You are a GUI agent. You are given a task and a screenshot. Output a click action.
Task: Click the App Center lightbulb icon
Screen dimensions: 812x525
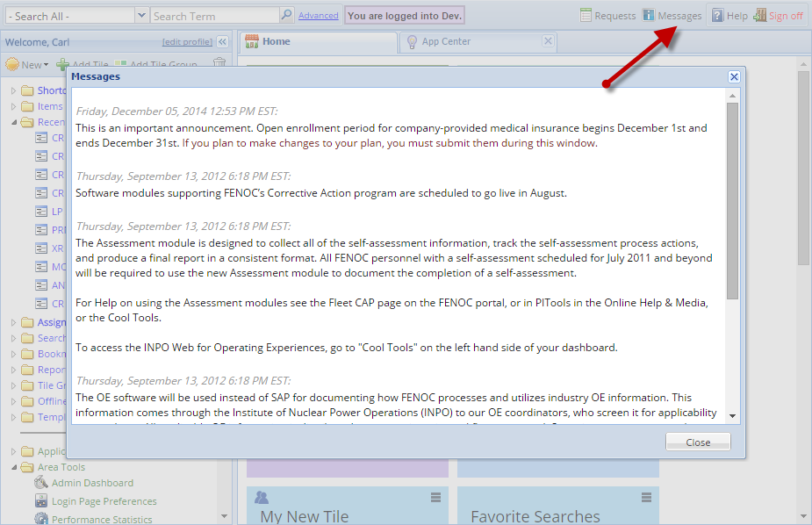[412, 42]
